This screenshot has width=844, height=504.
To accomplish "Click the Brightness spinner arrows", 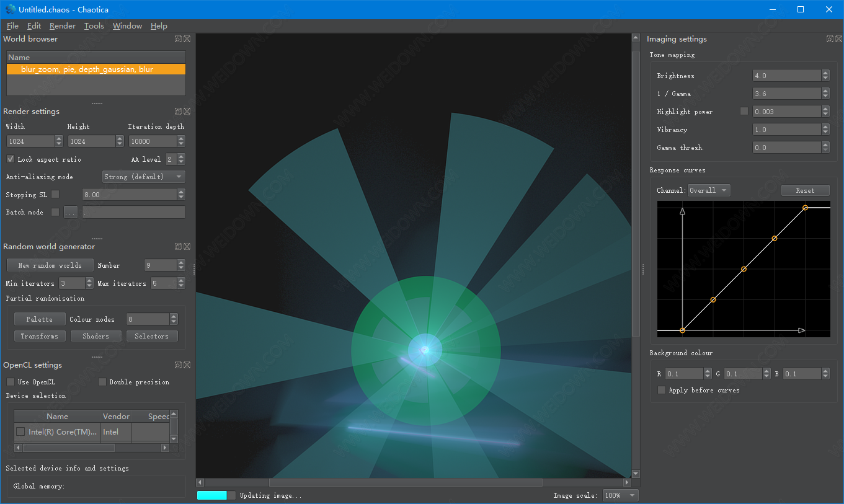I will (x=825, y=76).
